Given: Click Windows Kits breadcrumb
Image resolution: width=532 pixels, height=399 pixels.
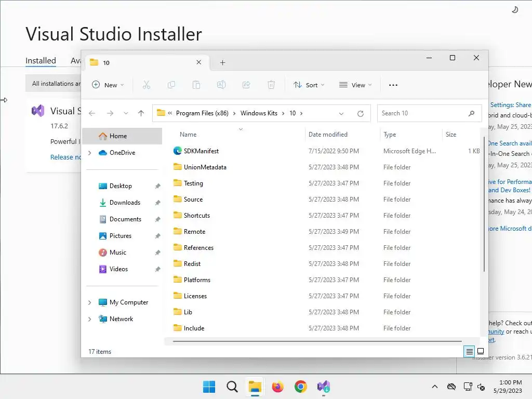Looking at the screenshot, I should tap(259, 113).
